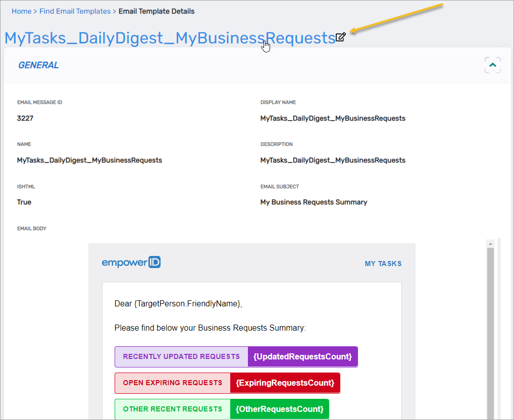Click the MY TASKS link in the preview

point(383,263)
